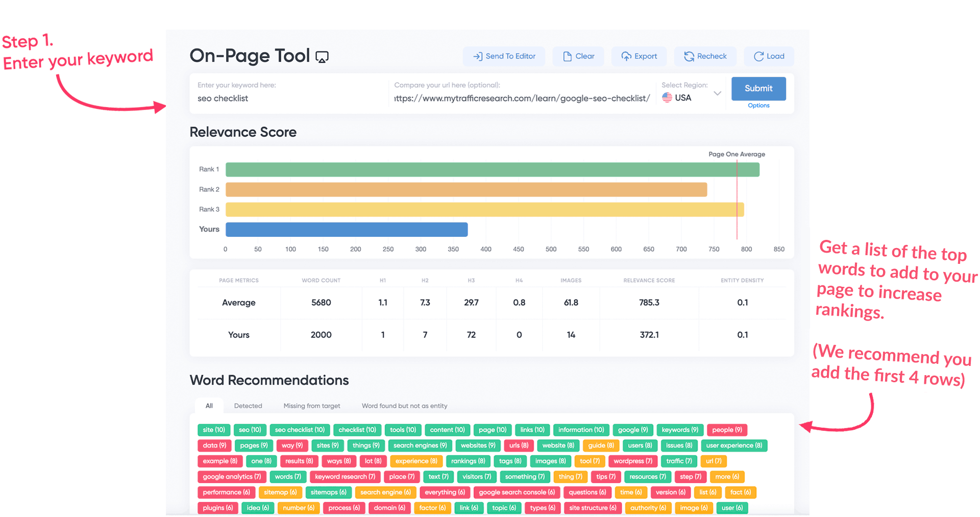Click Yours relevance score 372.1

(x=649, y=335)
